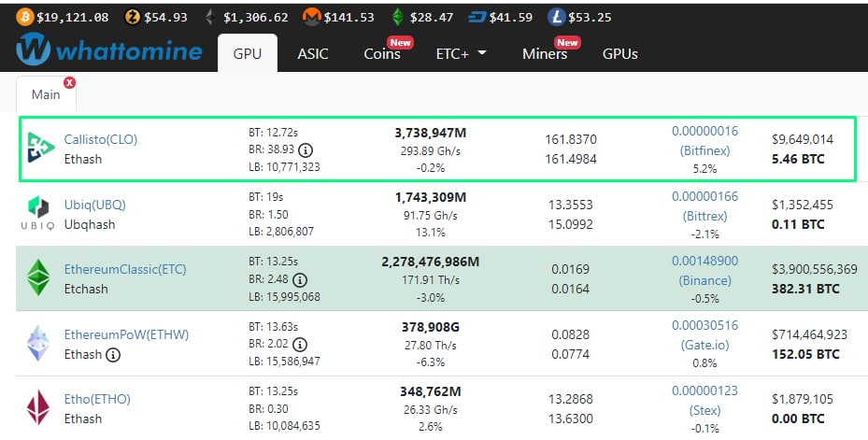868x440 pixels.
Task: Open Etho Stex exchange rate link
Action: point(704,400)
